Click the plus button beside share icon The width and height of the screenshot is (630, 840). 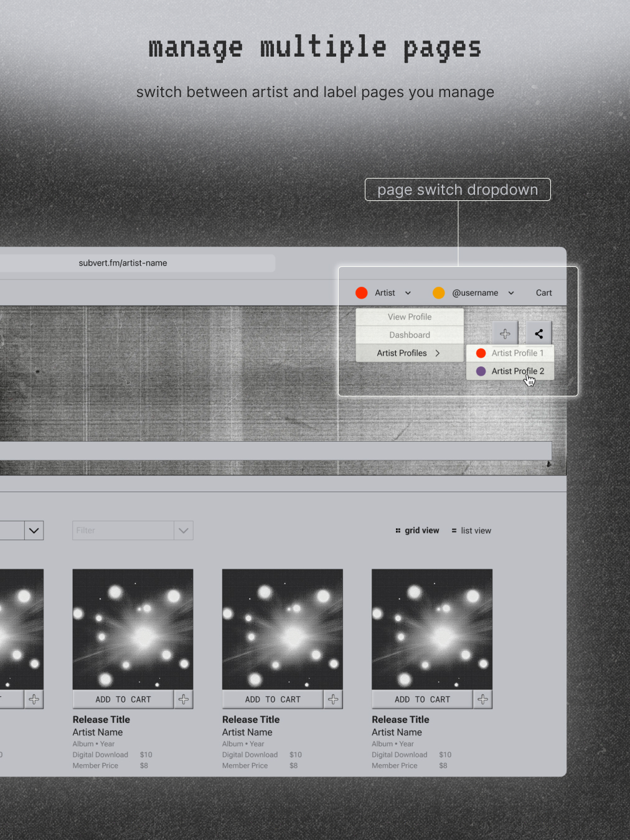(505, 334)
